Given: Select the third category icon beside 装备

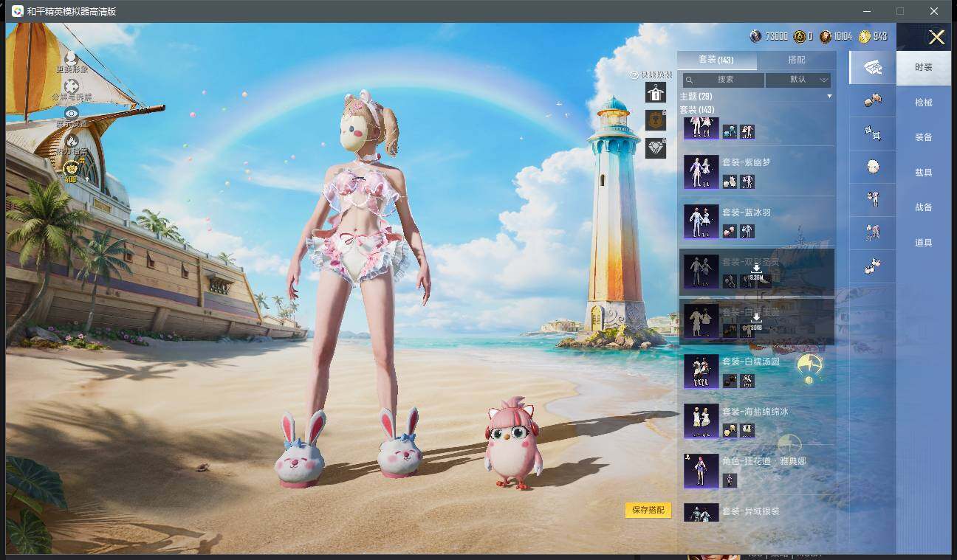Looking at the screenshot, I should 873,134.
